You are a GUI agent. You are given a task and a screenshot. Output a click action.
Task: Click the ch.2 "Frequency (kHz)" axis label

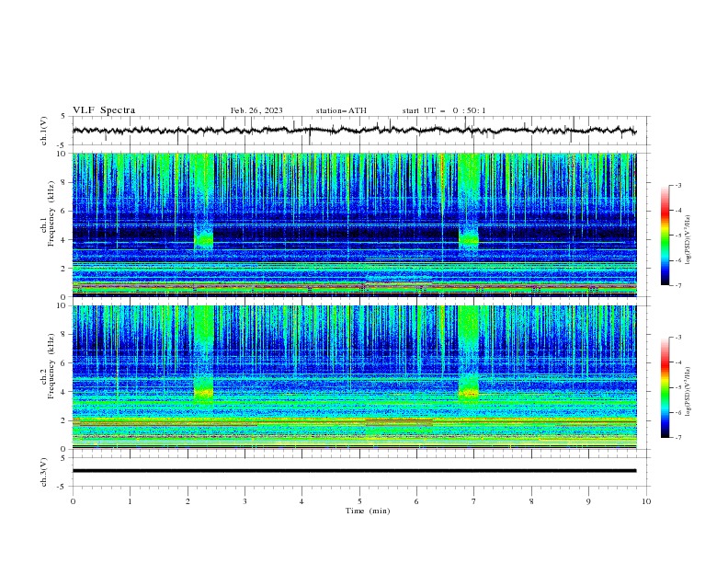(x=51, y=366)
